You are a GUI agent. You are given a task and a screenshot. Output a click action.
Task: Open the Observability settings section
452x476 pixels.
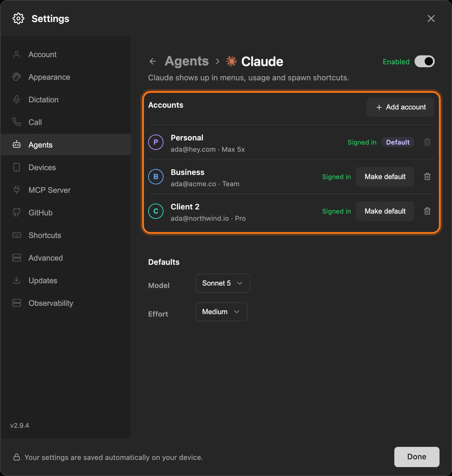(x=66, y=303)
